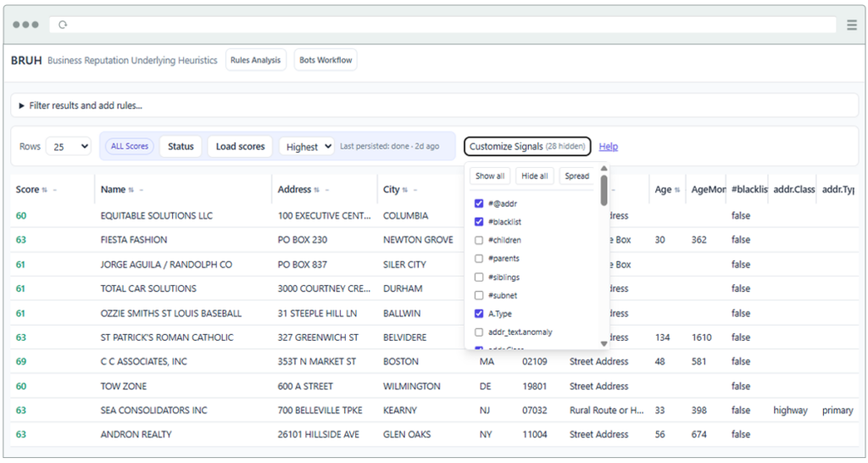This screenshot has height=463, width=868.
Task: Select TOW ZONE name cell
Action: [x=124, y=386]
